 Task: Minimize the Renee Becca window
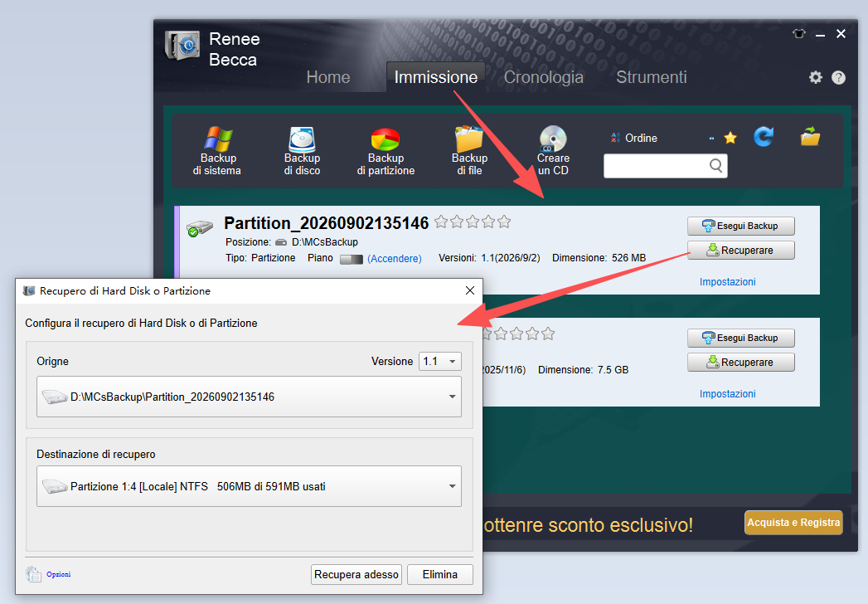tap(821, 35)
